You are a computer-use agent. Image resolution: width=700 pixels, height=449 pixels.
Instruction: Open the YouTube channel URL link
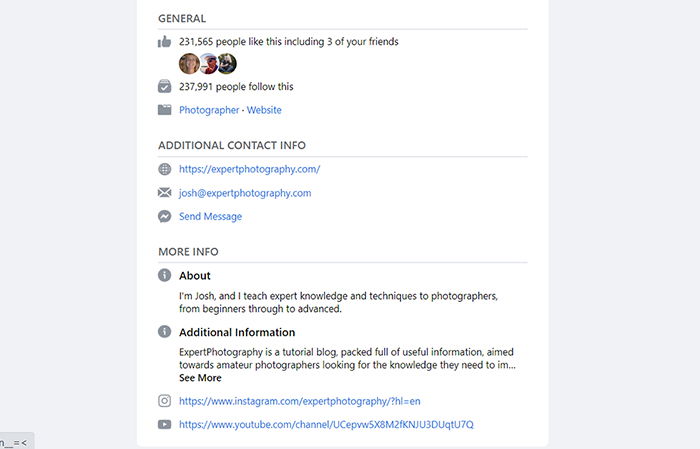[x=326, y=424]
